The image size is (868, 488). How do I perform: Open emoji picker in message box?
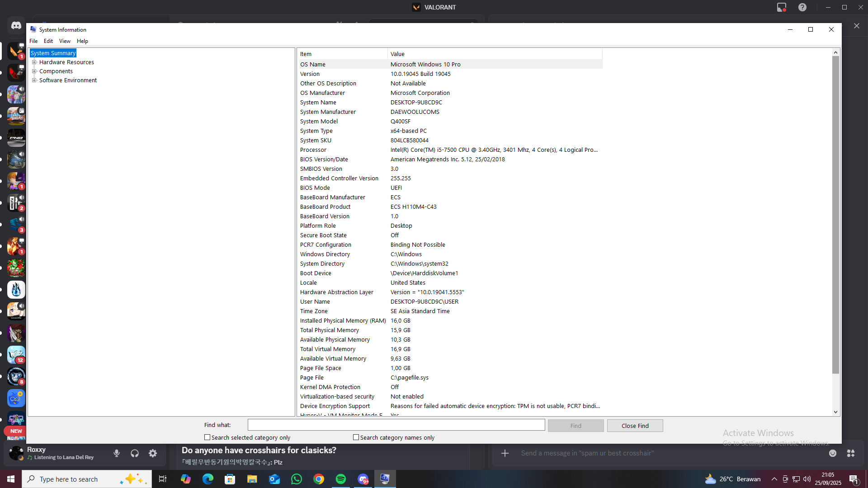coord(833,453)
